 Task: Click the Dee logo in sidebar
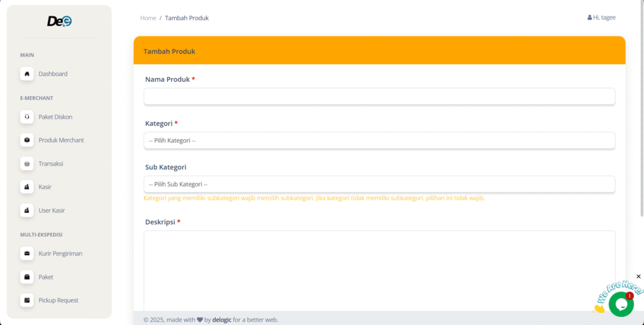59,21
